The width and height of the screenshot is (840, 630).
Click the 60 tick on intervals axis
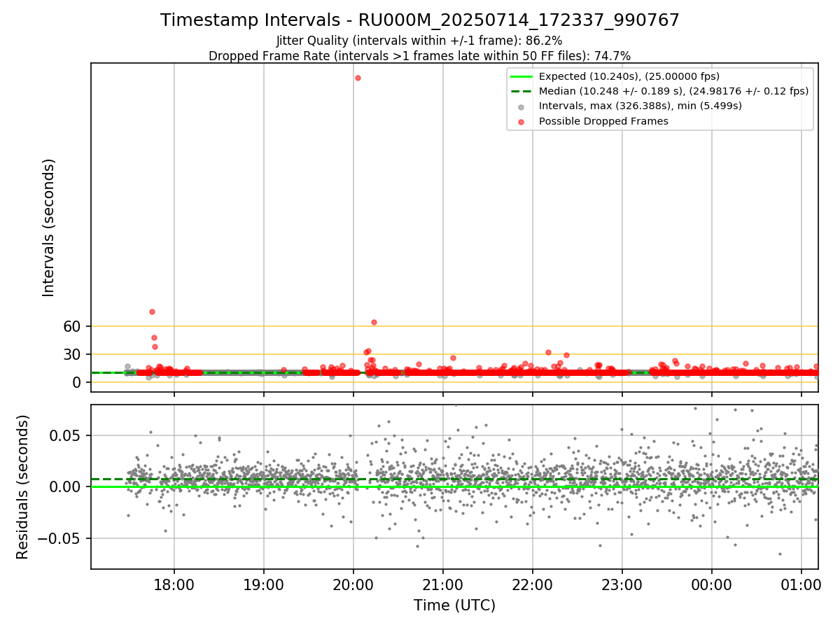(72, 326)
